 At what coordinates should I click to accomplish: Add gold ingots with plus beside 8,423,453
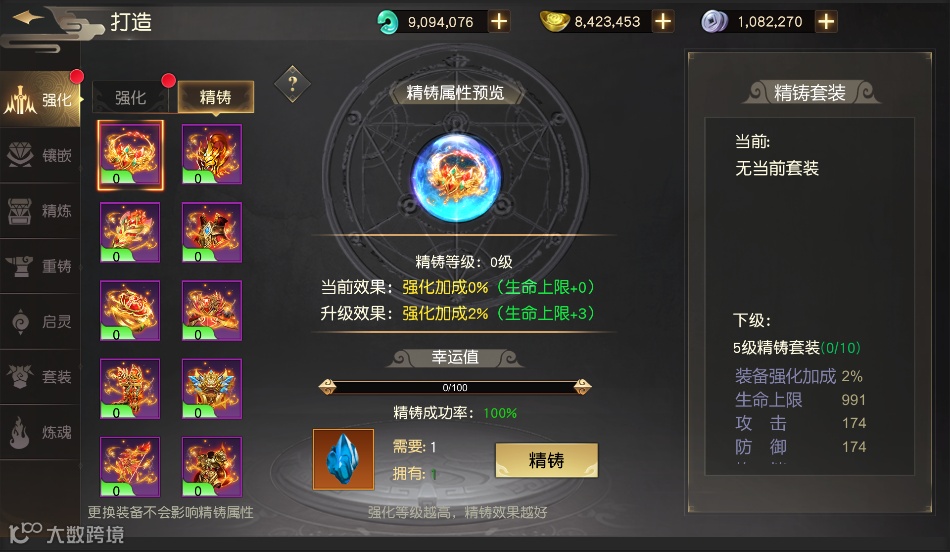coord(663,22)
